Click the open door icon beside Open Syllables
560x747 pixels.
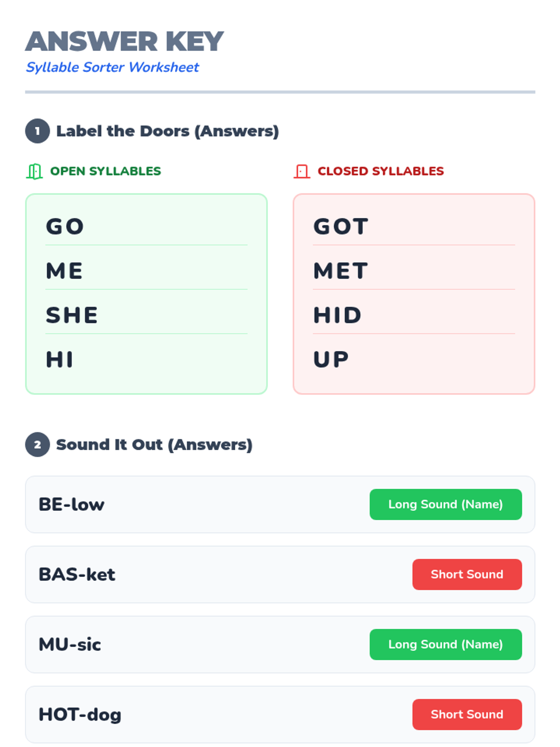tap(35, 171)
